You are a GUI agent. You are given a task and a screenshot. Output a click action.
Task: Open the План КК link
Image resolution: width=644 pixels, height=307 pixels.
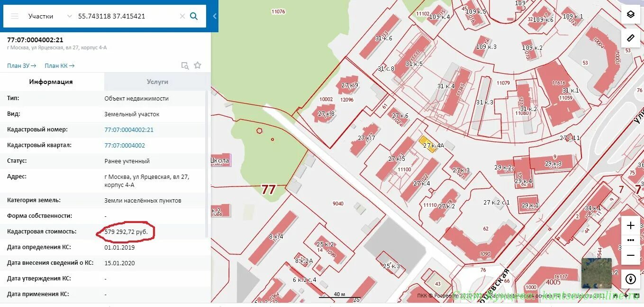(59, 65)
